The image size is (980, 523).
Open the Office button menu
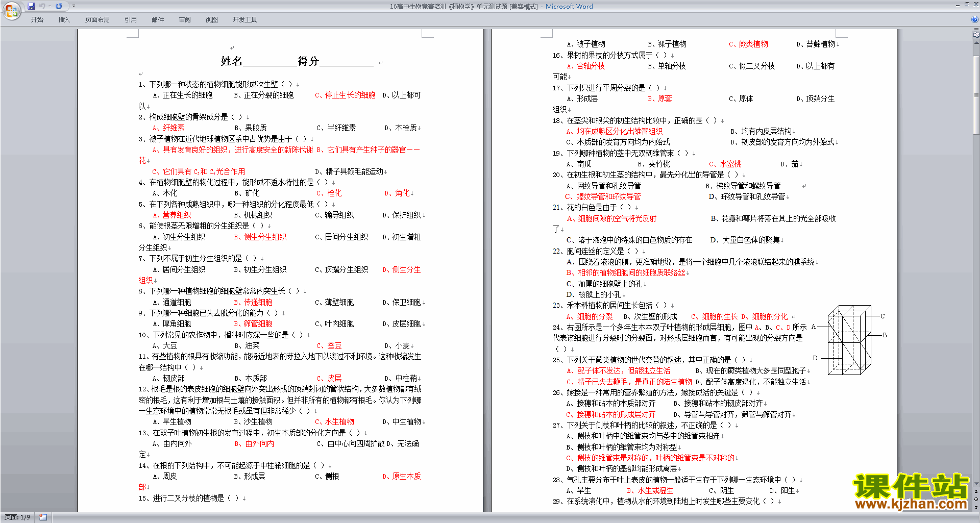tap(11, 10)
